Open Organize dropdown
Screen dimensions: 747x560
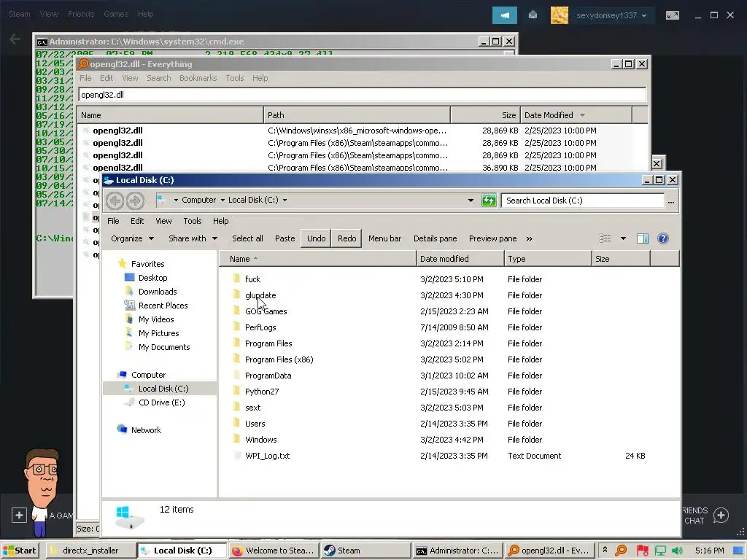tap(132, 238)
